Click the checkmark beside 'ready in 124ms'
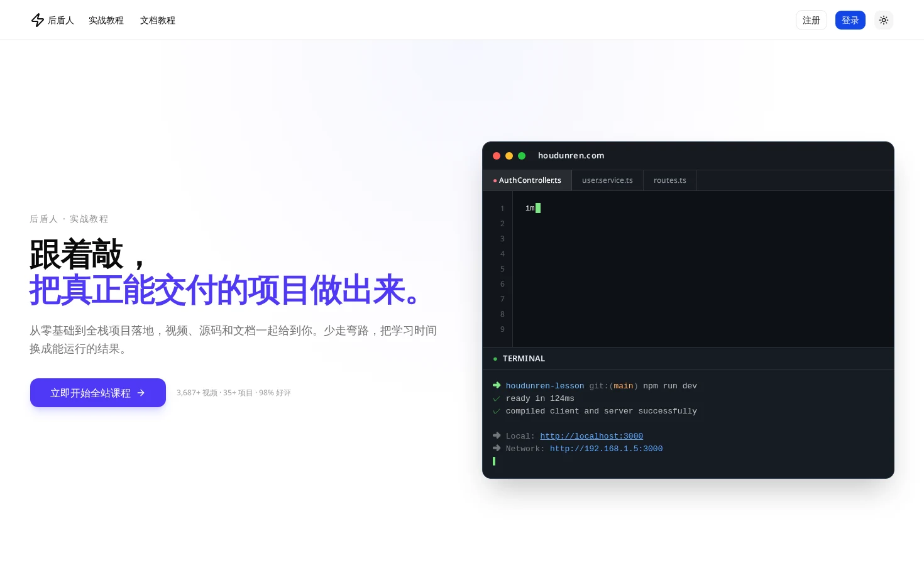The image size is (924, 580). [x=497, y=398]
